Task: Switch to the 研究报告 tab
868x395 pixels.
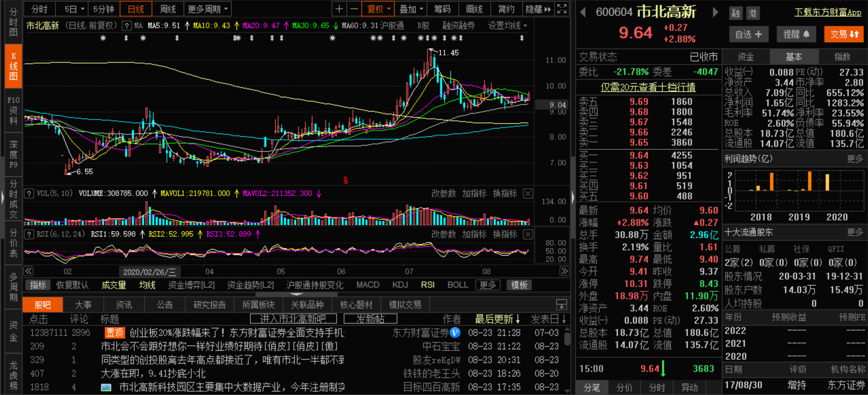Action: click(209, 305)
